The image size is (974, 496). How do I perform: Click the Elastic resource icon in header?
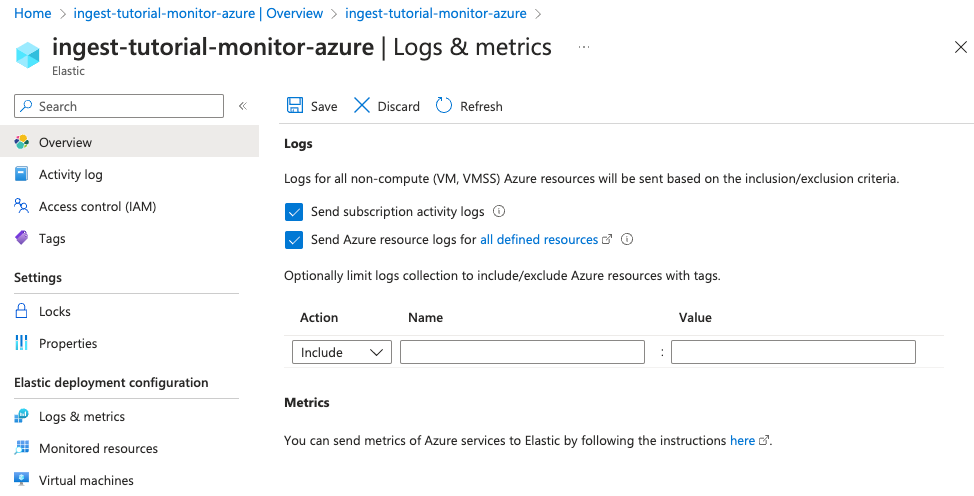(27, 54)
